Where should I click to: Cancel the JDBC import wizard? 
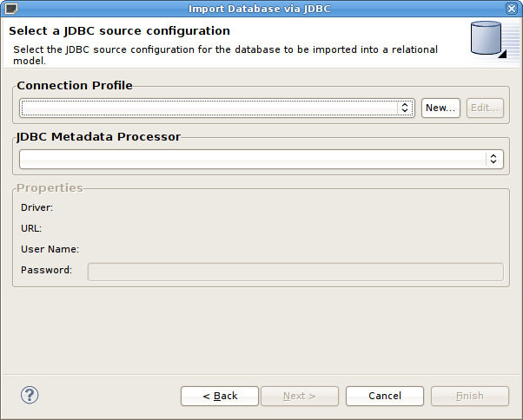(x=384, y=396)
